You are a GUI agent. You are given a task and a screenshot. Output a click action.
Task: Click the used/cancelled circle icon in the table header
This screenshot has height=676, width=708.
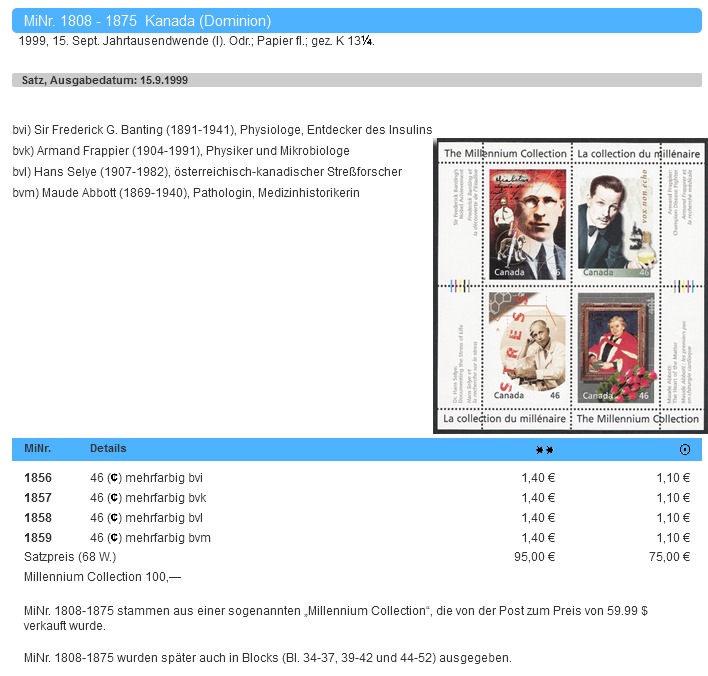click(684, 450)
